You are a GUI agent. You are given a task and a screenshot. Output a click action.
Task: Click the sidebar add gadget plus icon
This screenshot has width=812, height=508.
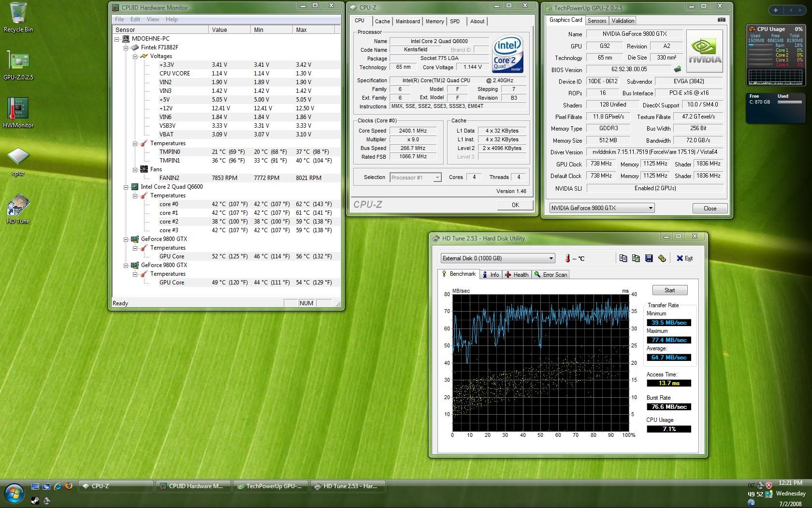[x=776, y=10]
